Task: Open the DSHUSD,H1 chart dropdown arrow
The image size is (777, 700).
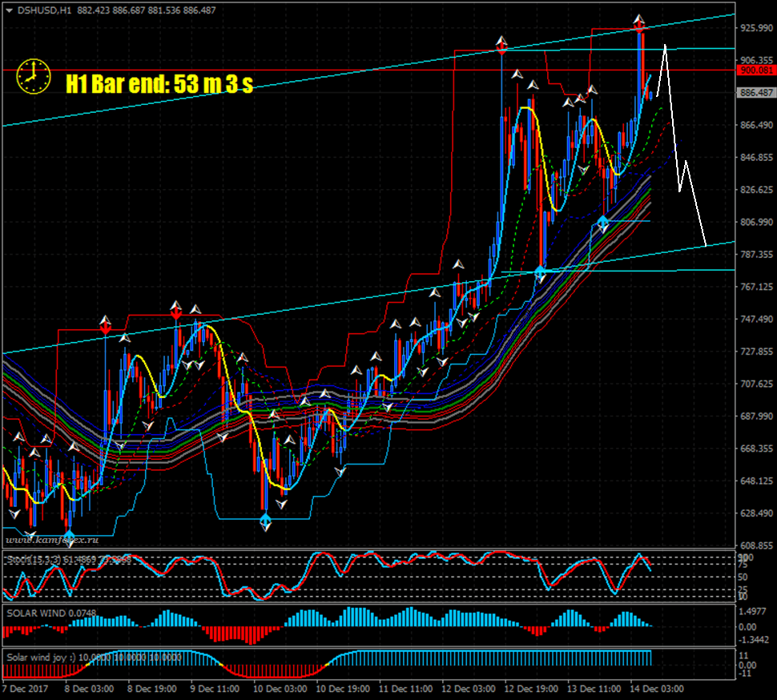Action: (9, 10)
